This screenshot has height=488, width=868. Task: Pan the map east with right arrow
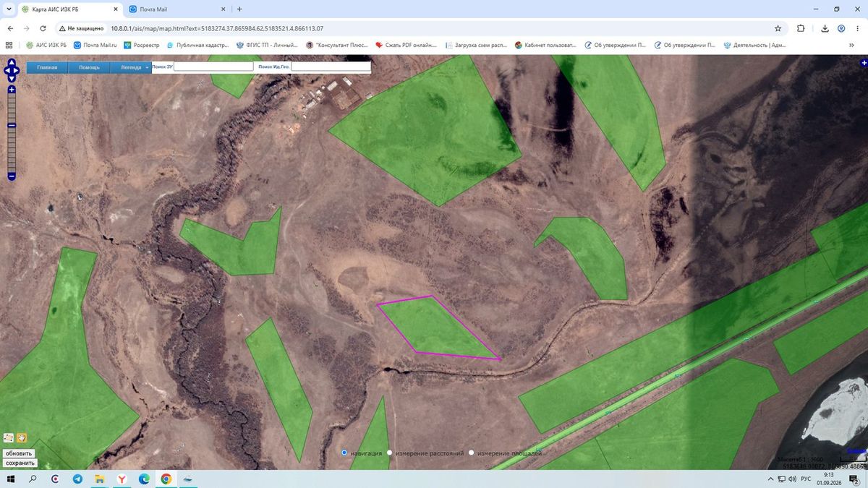tap(17, 71)
